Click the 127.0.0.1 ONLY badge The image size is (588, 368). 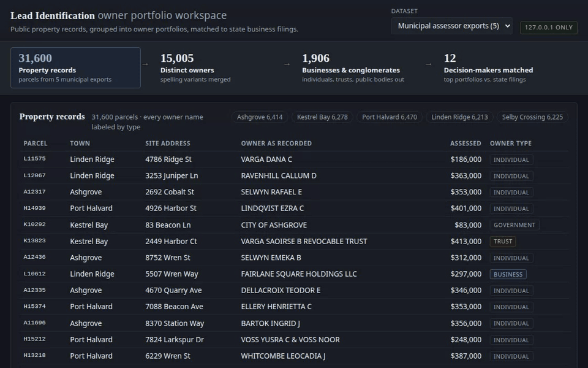[x=549, y=28]
